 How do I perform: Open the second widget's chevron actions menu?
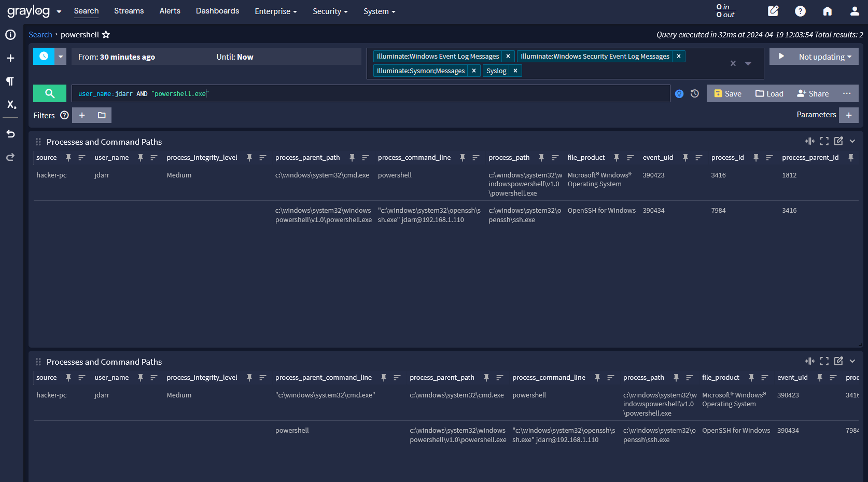click(852, 361)
